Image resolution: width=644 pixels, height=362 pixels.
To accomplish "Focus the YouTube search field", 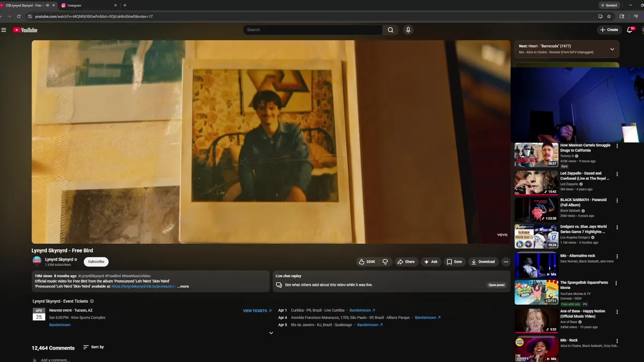I will (313, 30).
